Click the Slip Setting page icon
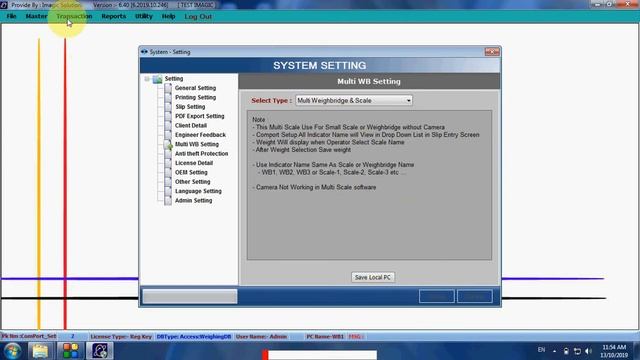Screen dimensions: 640x360 tap(168, 107)
